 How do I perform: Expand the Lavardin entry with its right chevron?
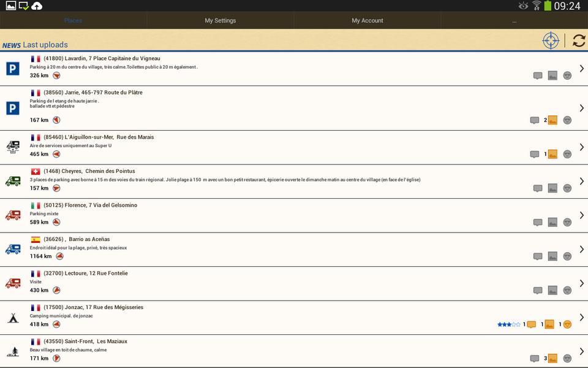pyautogui.click(x=581, y=69)
